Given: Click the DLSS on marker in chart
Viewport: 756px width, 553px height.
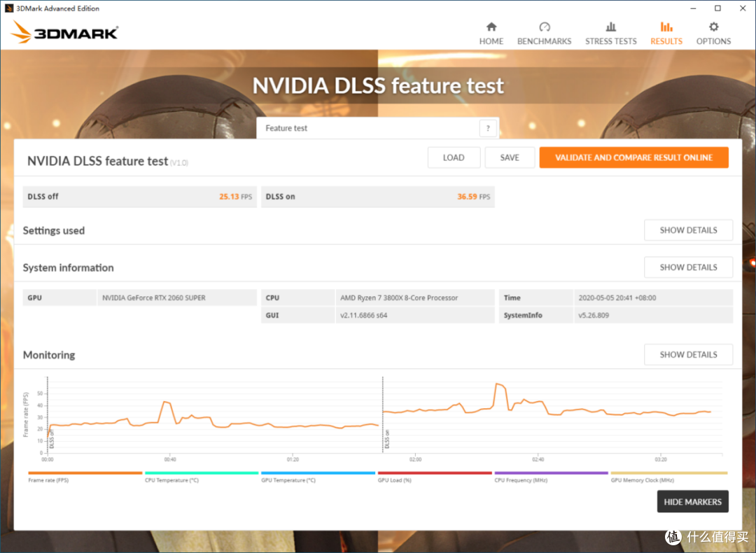Looking at the screenshot, I should (386, 439).
